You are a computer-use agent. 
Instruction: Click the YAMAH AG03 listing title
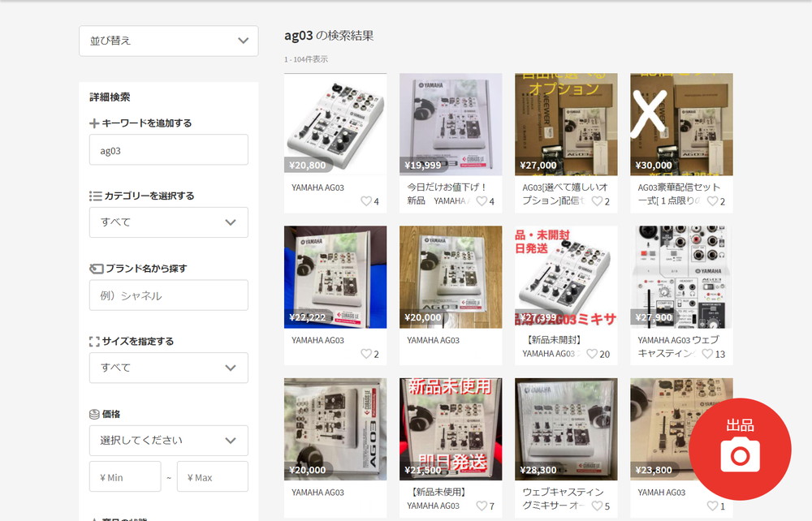click(x=661, y=493)
